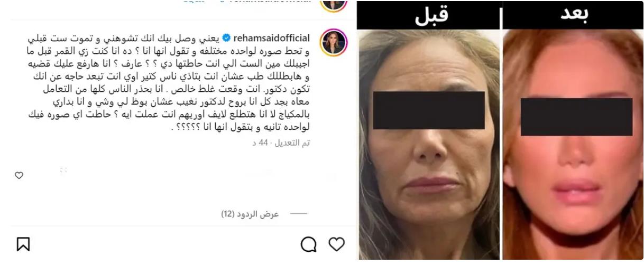Open the قبل before face photo

[429, 145]
